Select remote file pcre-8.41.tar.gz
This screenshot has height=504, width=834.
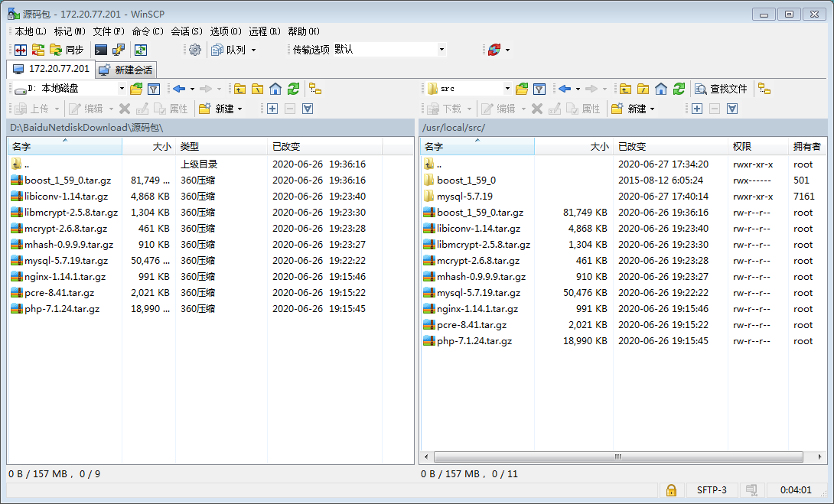pos(471,325)
